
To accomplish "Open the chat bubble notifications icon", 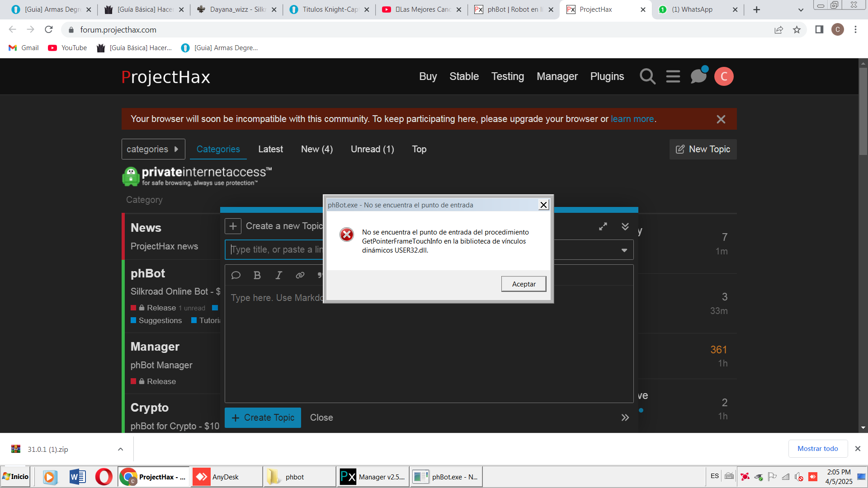I will point(698,76).
